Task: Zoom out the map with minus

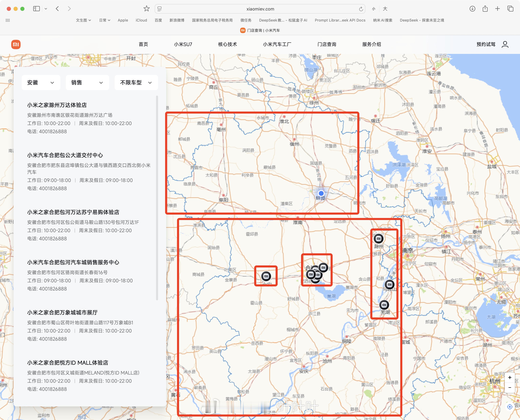Action: point(510,388)
